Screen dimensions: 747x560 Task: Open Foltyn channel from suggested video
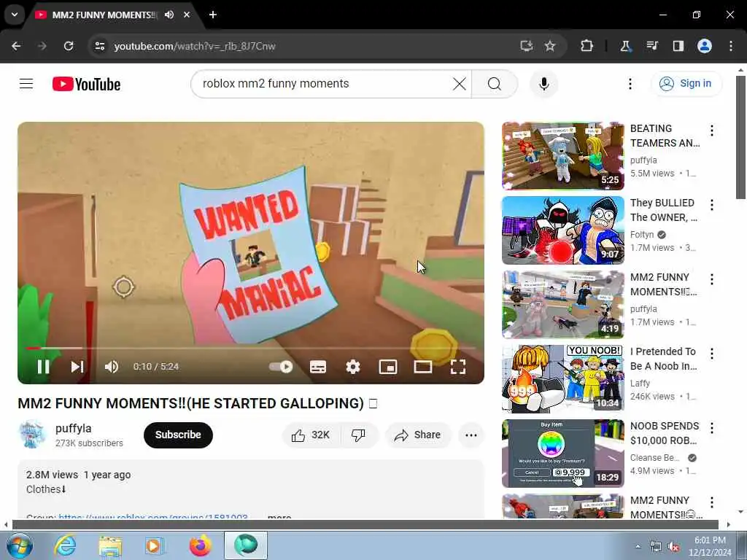(x=642, y=234)
